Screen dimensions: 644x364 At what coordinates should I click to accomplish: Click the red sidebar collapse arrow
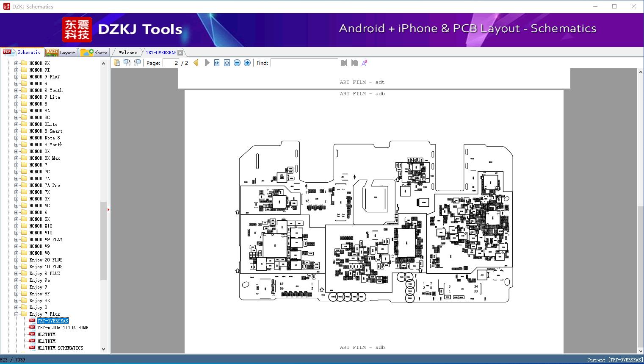click(108, 209)
